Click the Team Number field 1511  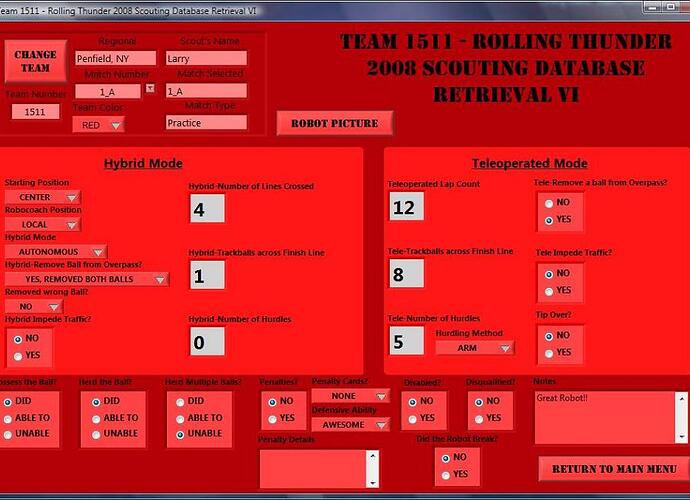pyautogui.click(x=35, y=112)
